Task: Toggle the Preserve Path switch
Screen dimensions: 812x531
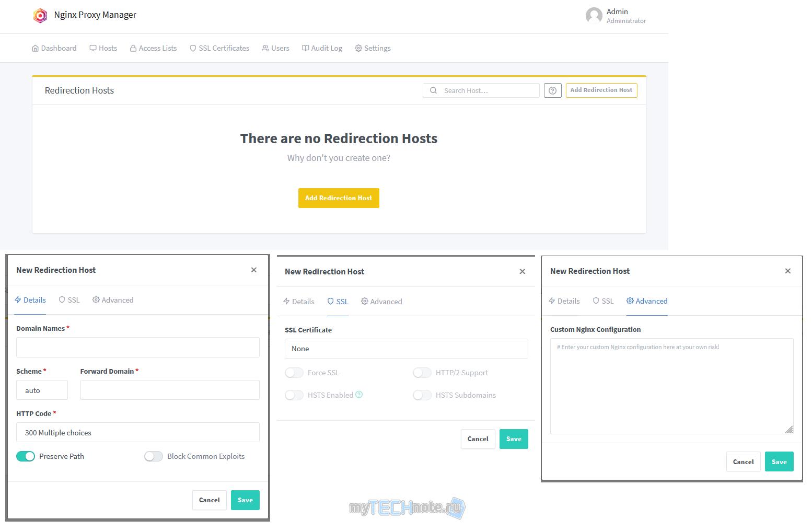Action: 26,456
